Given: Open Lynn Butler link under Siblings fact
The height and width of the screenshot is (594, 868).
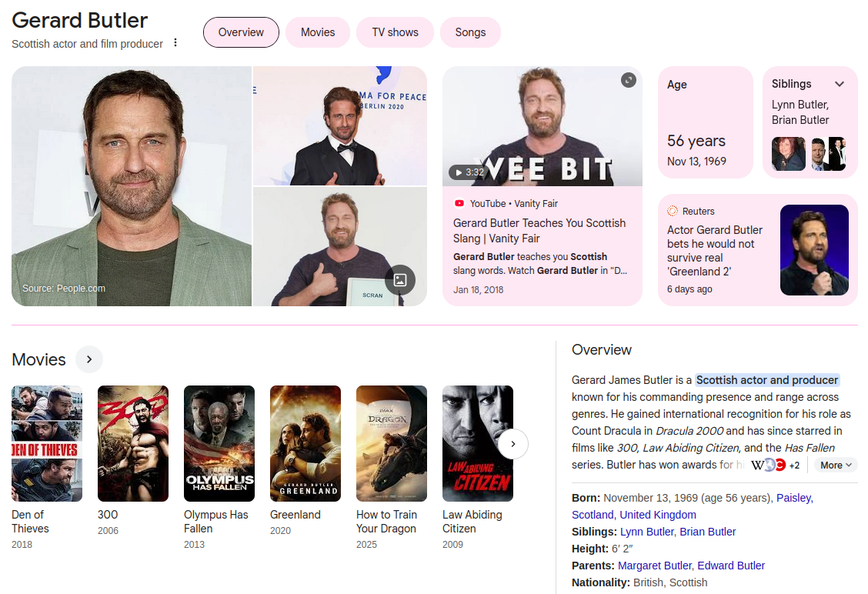Looking at the screenshot, I should coord(646,532).
